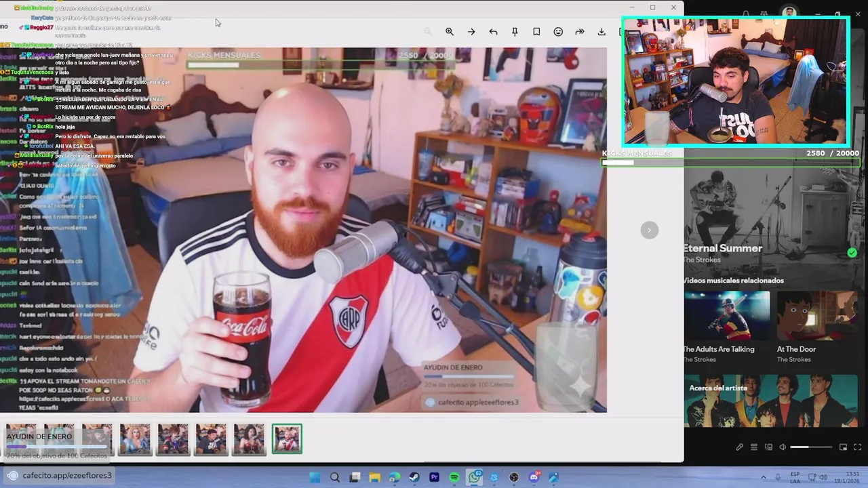Mute Spotify with the speaker icon
Viewport: 868px width, 488px height.
click(783, 447)
